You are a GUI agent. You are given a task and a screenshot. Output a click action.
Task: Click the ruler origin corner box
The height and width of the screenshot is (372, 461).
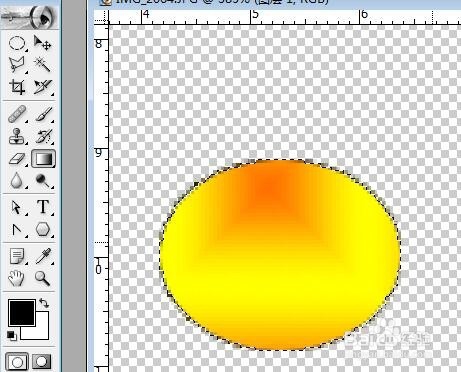[101, 17]
